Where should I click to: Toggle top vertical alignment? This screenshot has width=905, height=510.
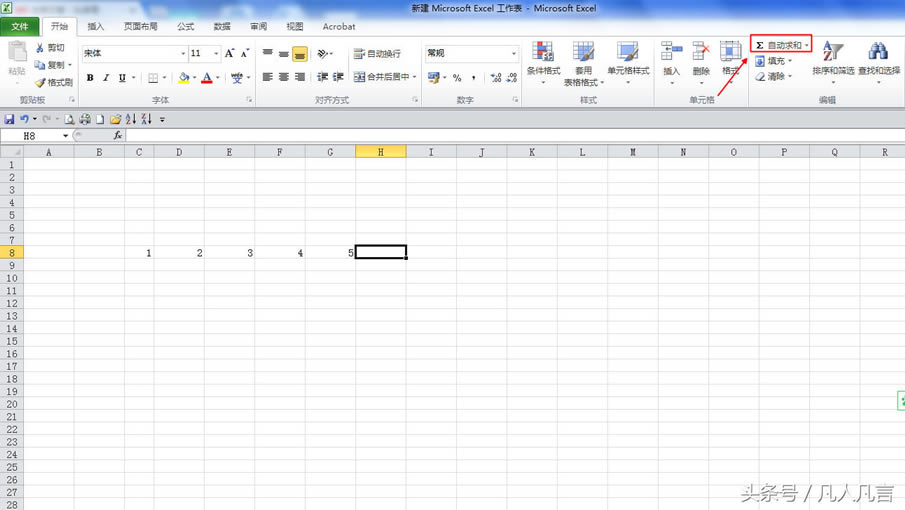click(267, 53)
